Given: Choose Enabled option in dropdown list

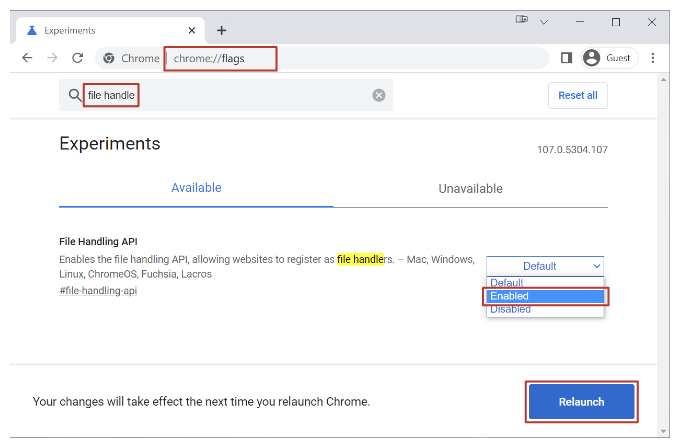Looking at the screenshot, I should tap(545, 296).
